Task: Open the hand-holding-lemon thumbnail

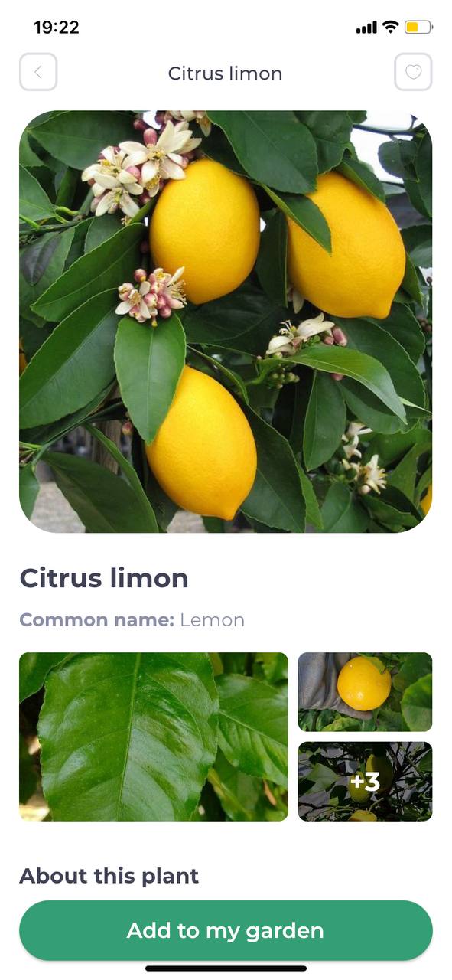Action: pos(365,692)
